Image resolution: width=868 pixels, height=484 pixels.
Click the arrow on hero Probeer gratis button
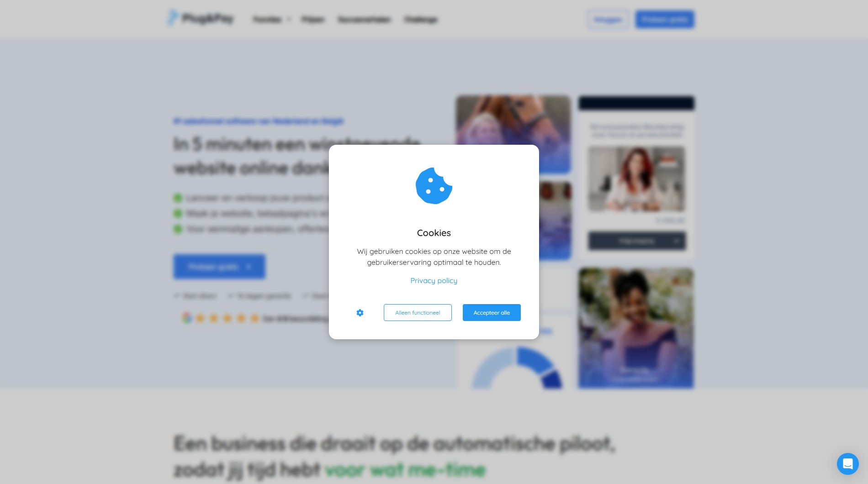(x=249, y=267)
